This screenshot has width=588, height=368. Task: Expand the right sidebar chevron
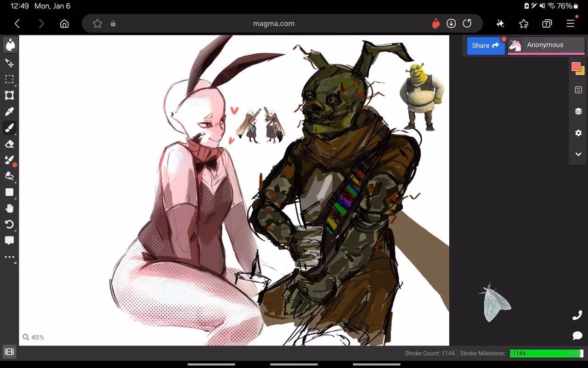tap(578, 154)
